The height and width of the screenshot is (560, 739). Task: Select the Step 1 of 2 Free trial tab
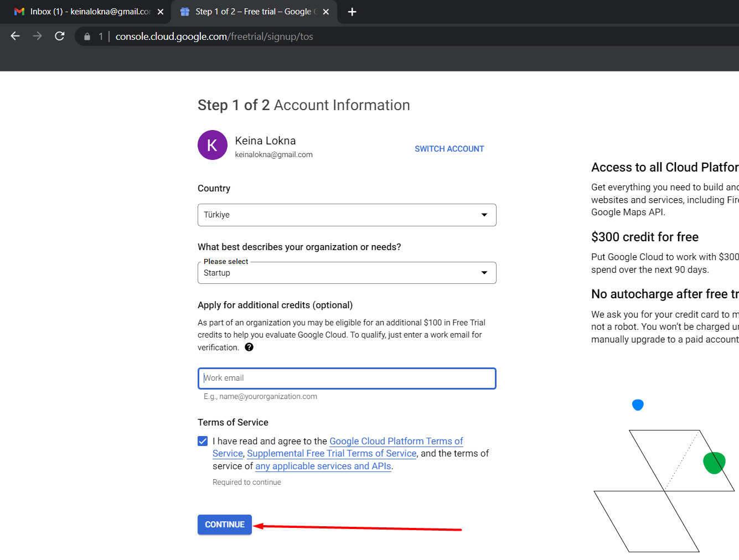(x=255, y=12)
